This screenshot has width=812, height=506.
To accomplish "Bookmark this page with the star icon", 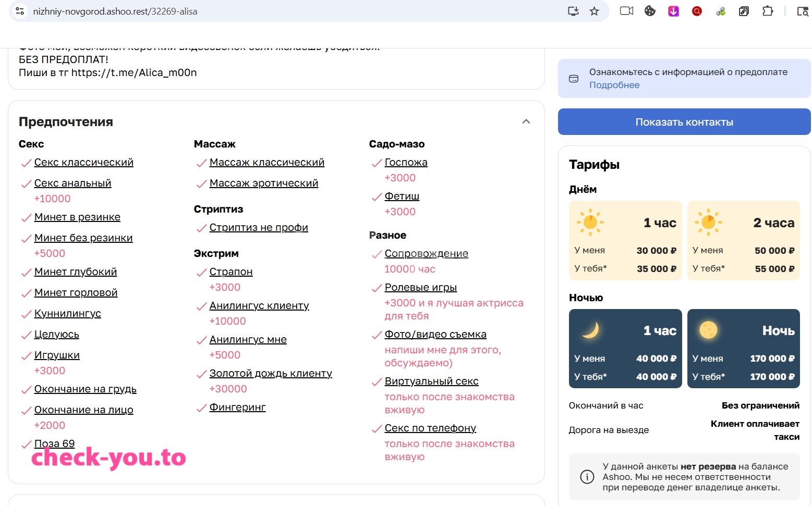I will pyautogui.click(x=594, y=11).
